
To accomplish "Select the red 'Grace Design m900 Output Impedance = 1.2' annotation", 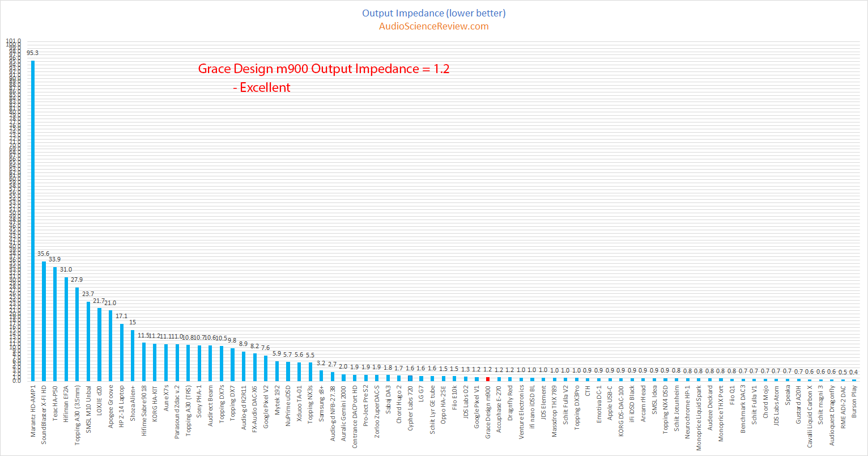I will [x=324, y=69].
